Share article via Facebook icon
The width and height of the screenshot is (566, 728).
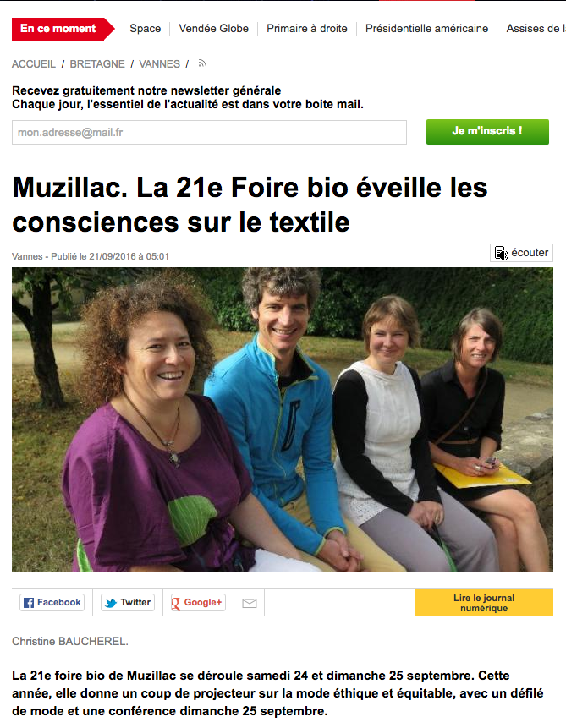pos(29,603)
